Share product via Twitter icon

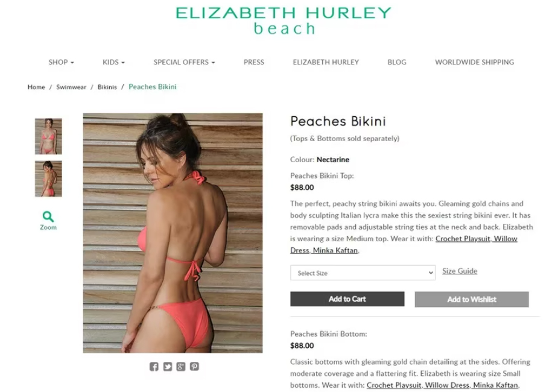[168, 367]
